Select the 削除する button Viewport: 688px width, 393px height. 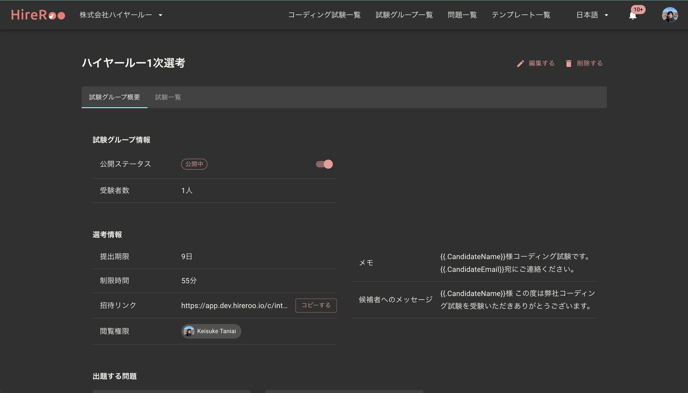[584, 64]
